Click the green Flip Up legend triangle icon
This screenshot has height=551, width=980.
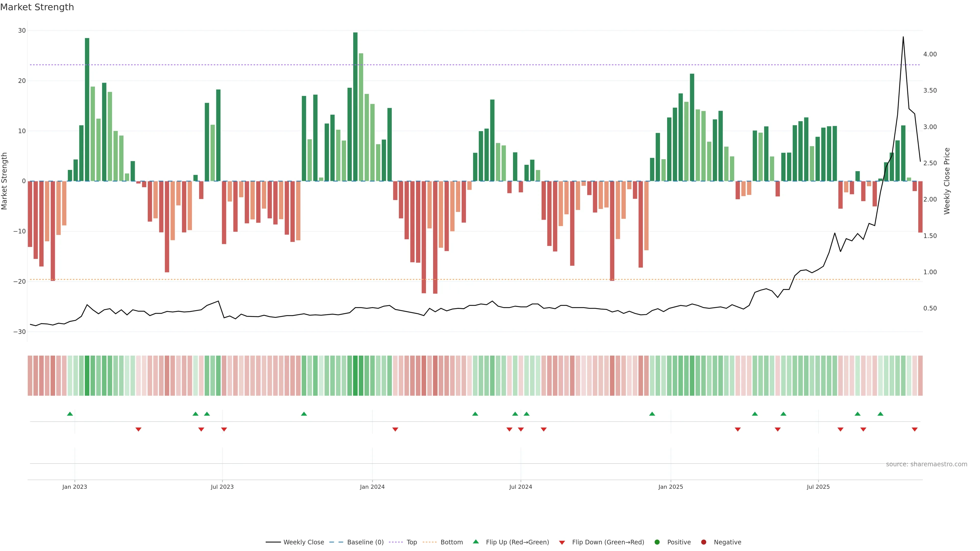(475, 542)
